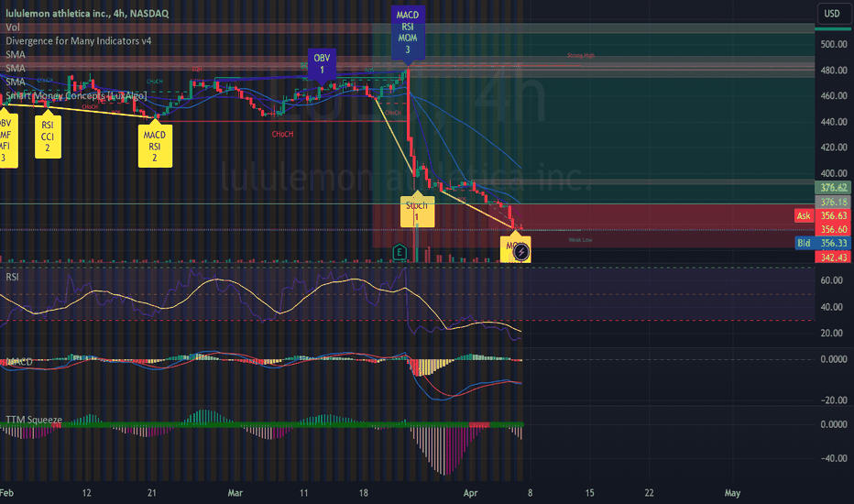Click the red 342.43 price tag
This screenshot has width=854, height=504.
833,257
